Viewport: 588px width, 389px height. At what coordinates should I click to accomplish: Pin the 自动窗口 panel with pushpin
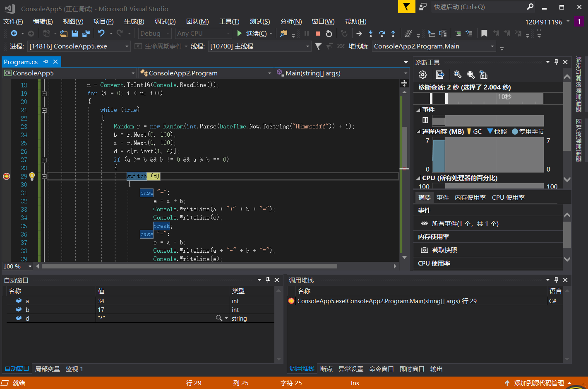coord(268,280)
